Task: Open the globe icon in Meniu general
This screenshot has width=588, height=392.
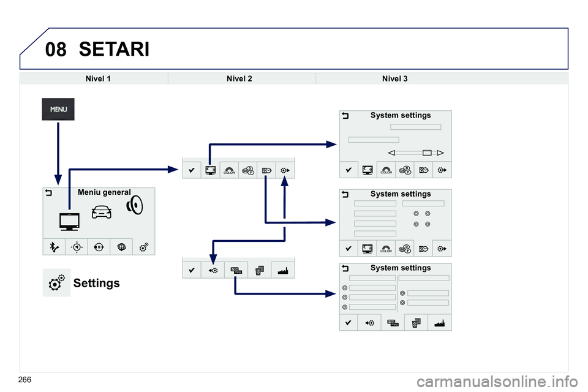Action: [121, 247]
